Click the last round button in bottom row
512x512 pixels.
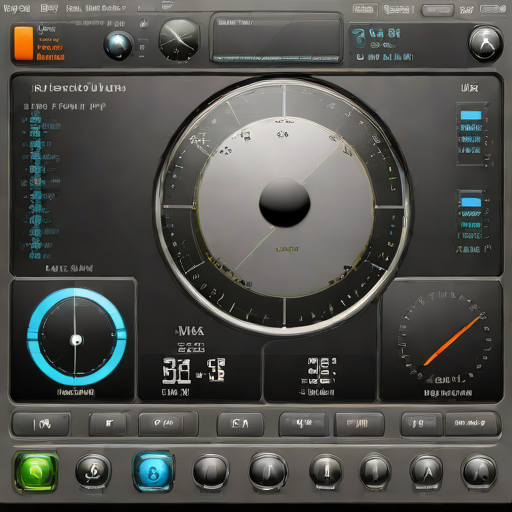tap(479, 471)
